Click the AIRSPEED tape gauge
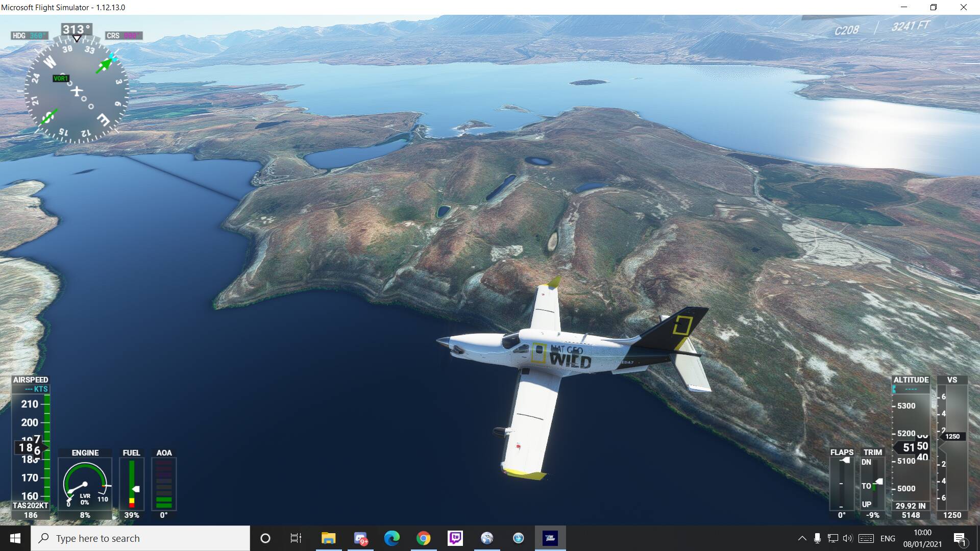 tap(31, 447)
